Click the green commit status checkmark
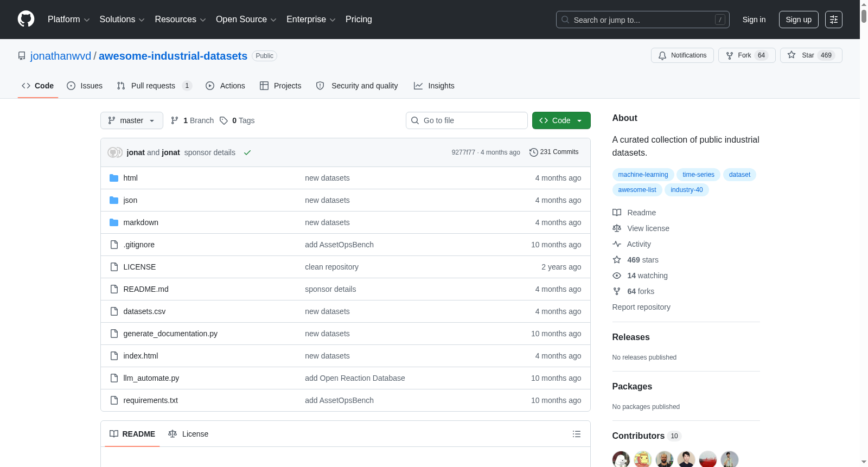Image resolution: width=868 pixels, height=467 pixels. pos(247,152)
